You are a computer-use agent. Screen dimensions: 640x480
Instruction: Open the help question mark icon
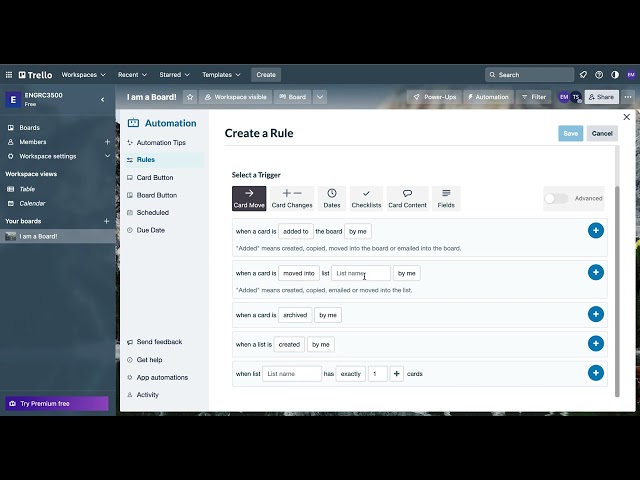[x=599, y=75]
